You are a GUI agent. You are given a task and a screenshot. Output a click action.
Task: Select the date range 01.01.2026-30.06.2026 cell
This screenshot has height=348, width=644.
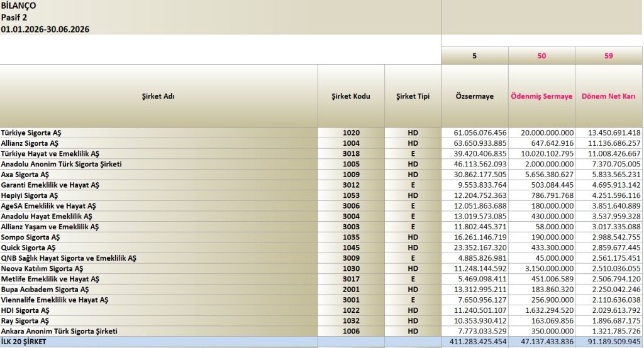click(x=45, y=29)
